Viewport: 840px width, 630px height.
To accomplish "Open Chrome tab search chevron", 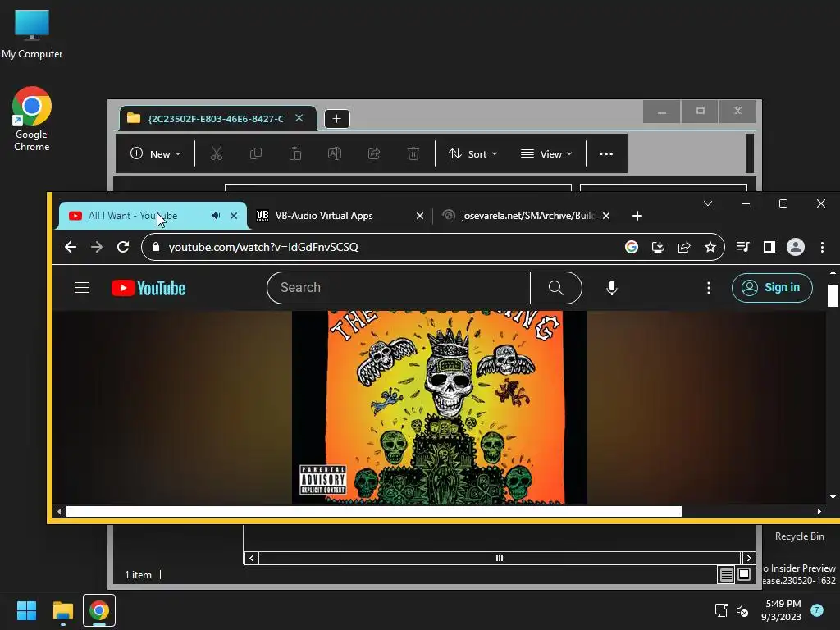I will [708, 203].
